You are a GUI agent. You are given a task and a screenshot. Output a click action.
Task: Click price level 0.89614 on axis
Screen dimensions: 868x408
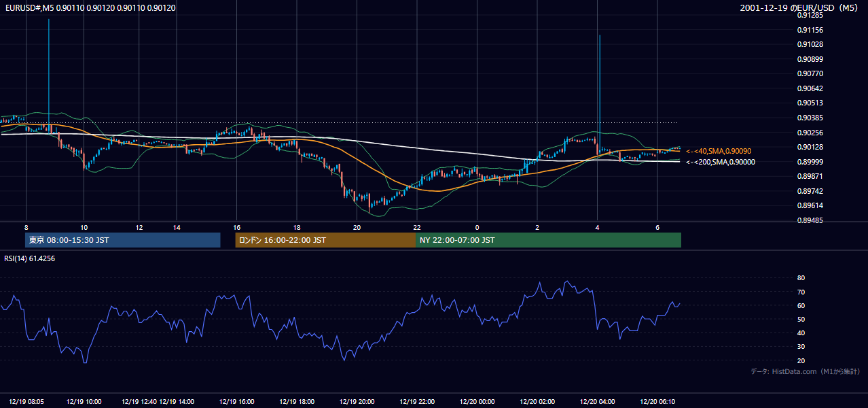pos(810,205)
